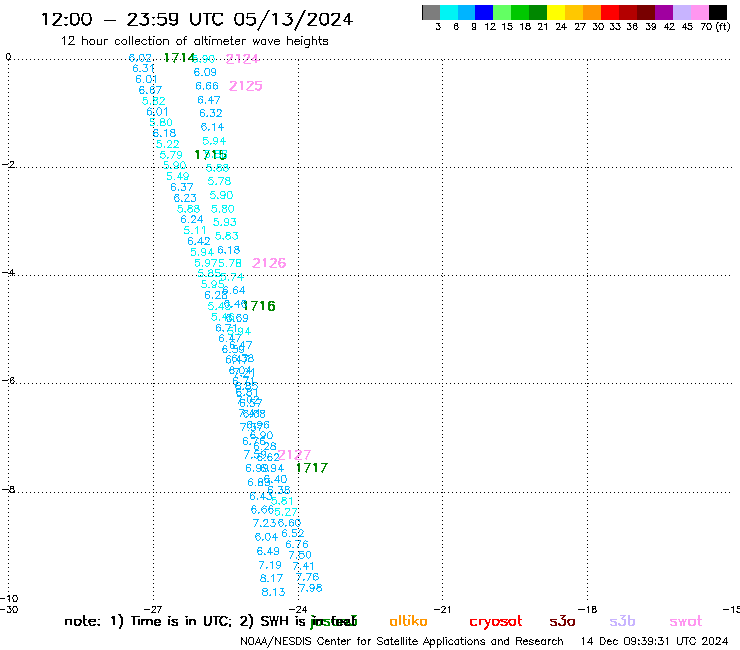The width and height of the screenshot is (740, 650).
Task: Click the wave height value 7.41
Action: point(303,566)
